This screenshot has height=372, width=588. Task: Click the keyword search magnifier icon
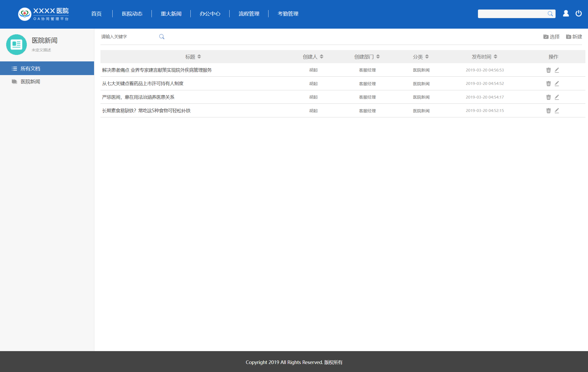click(x=162, y=37)
